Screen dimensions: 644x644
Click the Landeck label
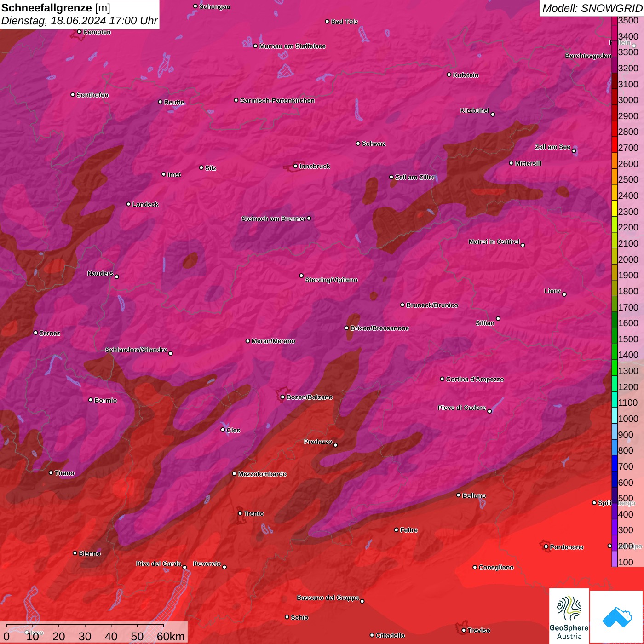click(145, 204)
